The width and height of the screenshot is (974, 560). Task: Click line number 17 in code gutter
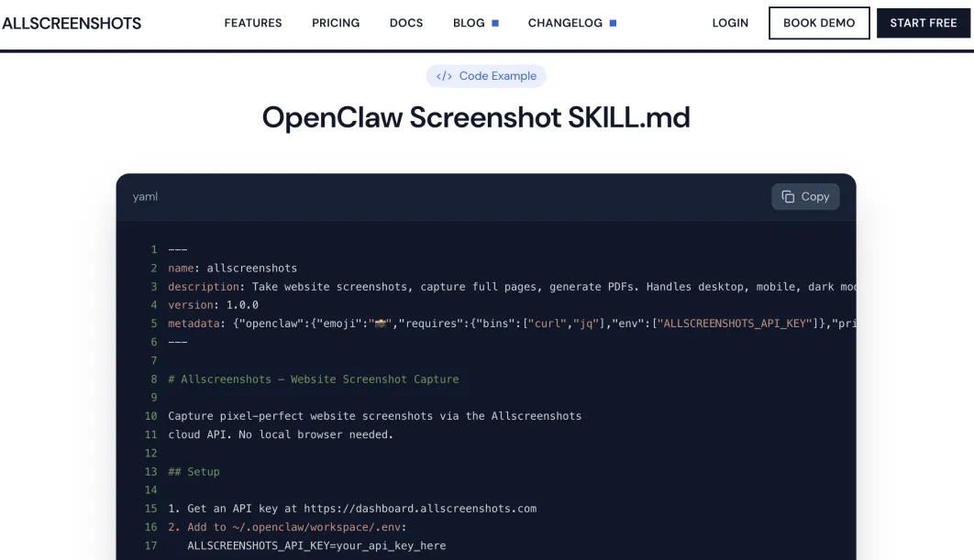tap(151, 545)
